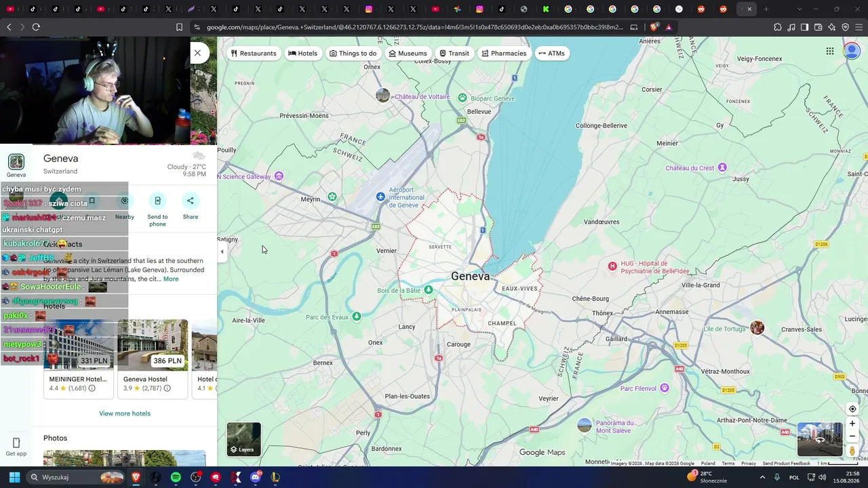Choose the Museums category chip
This screenshot has width=868, height=488.
click(x=408, y=54)
